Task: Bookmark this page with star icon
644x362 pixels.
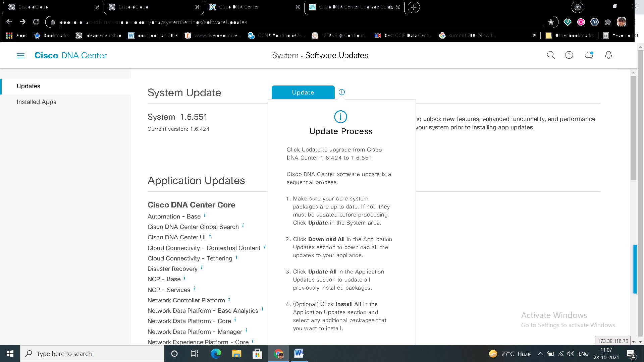Action: tap(551, 22)
